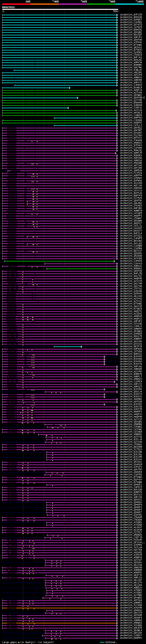Open the UniRef100_Q7XYQ5 hit

(131, 100)
